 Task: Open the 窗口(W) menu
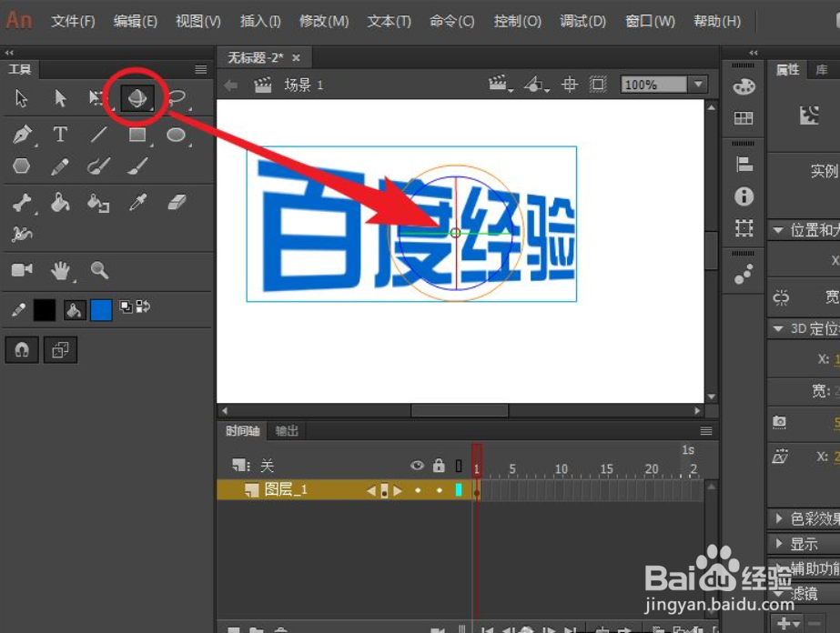(650, 22)
